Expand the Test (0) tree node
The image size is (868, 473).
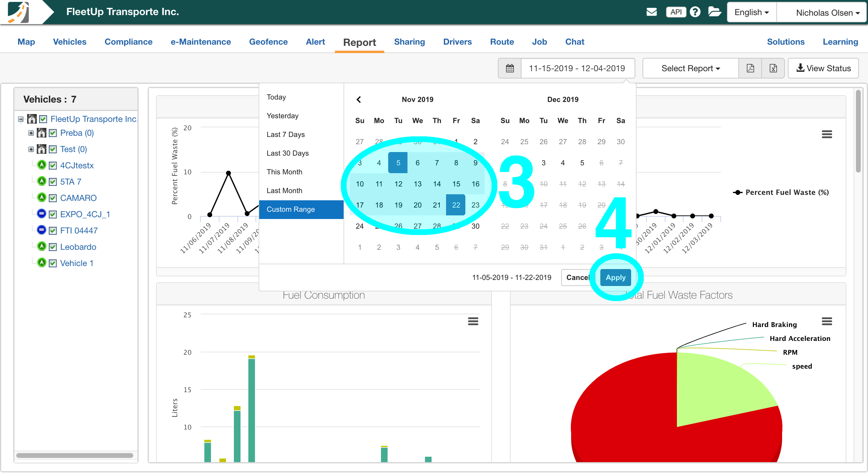(x=31, y=149)
